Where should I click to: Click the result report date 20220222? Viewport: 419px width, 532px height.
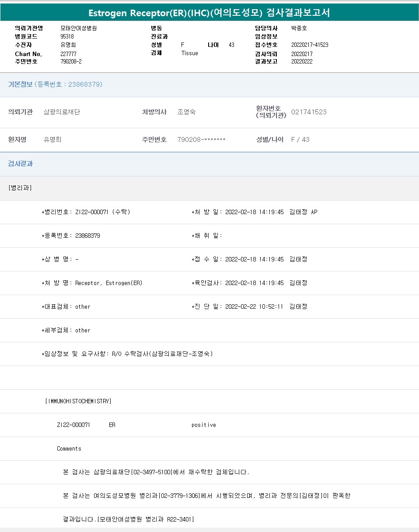pos(302,61)
